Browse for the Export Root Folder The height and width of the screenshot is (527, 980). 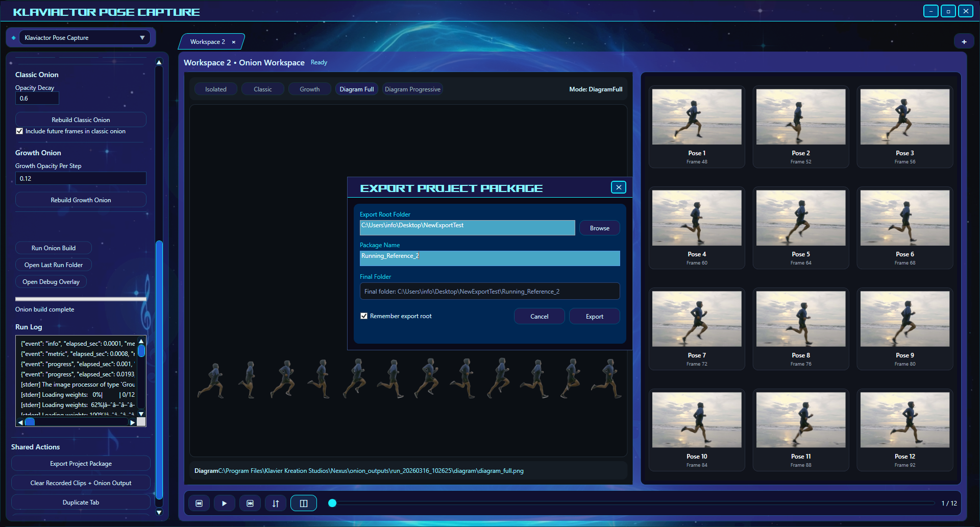pyautogui.click(x=599, y=228)
